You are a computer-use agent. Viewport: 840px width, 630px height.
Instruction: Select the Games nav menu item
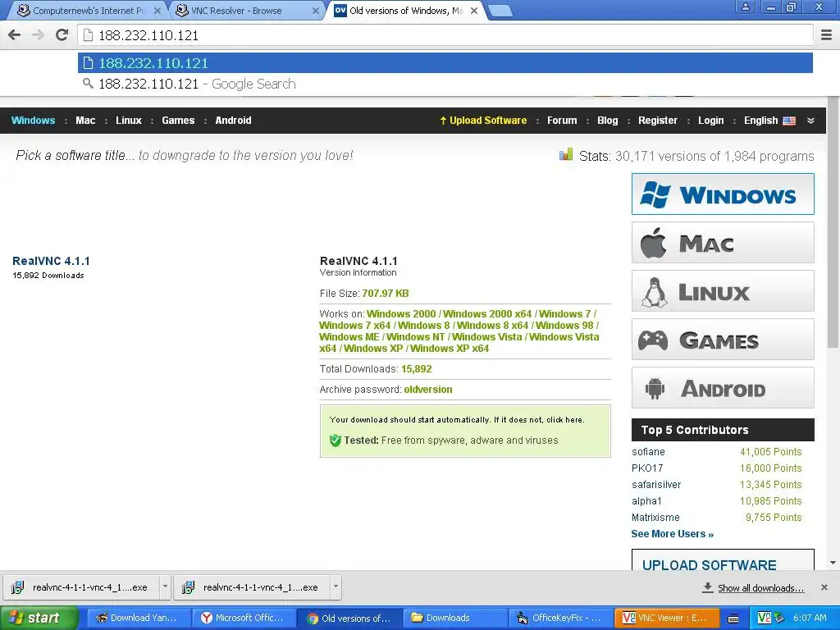click(178, 121)
